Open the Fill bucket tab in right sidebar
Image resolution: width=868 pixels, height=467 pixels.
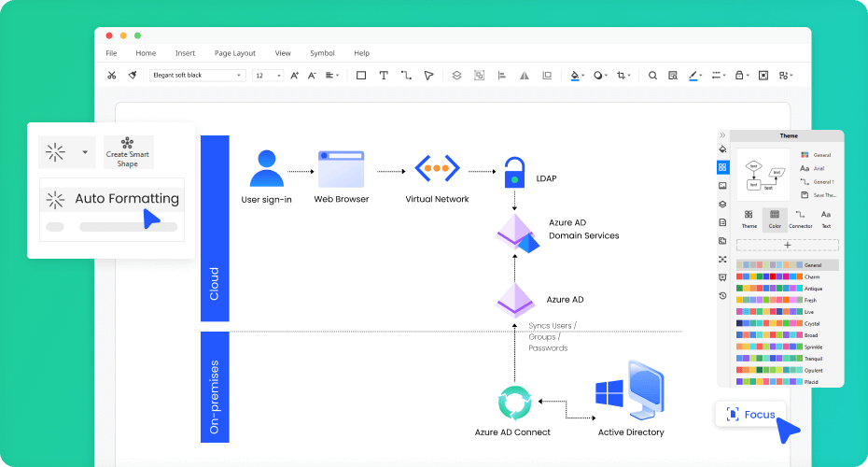coord(722,149)
